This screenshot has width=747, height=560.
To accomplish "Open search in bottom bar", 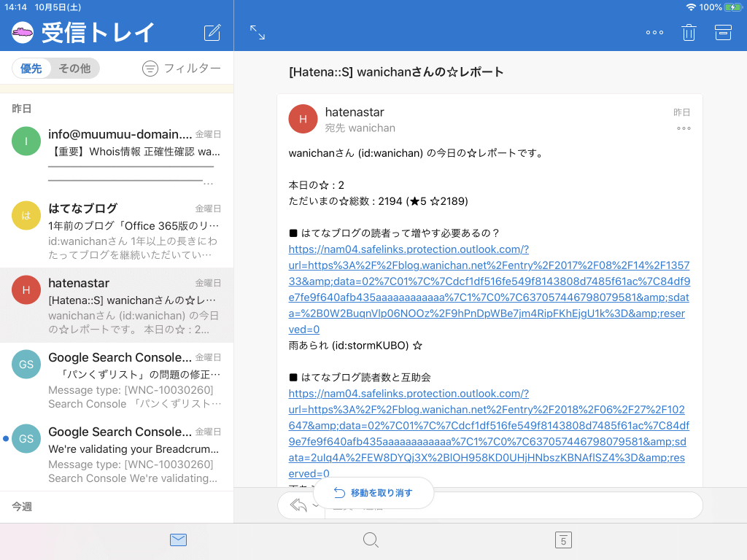I will click(371, 540).
